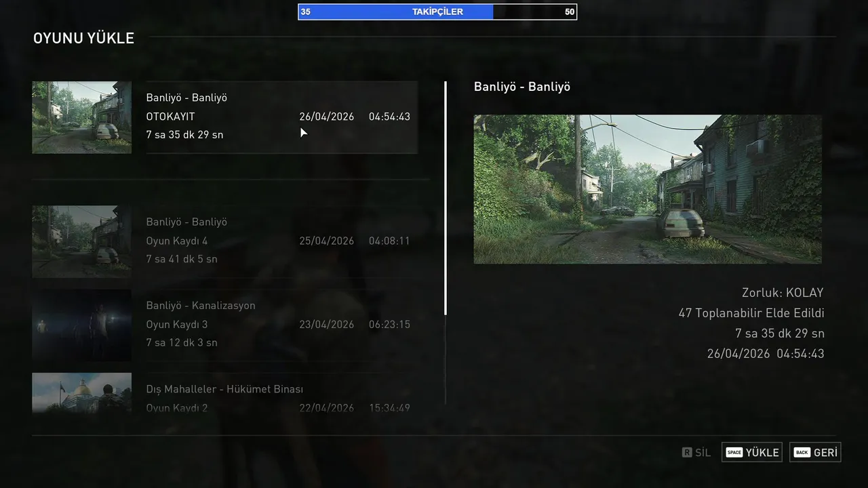Click the YÜKLE load button
868x488 pixels.
(x=752, y=452)
